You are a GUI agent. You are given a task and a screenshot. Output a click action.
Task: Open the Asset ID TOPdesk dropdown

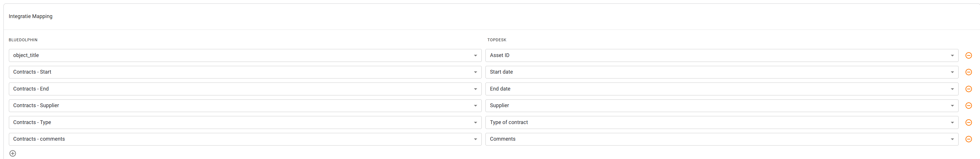[x=722, y=55]
